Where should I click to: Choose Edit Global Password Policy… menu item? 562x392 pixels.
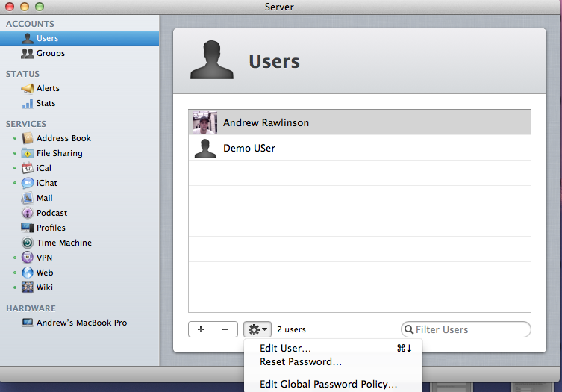tap(334, 384)
